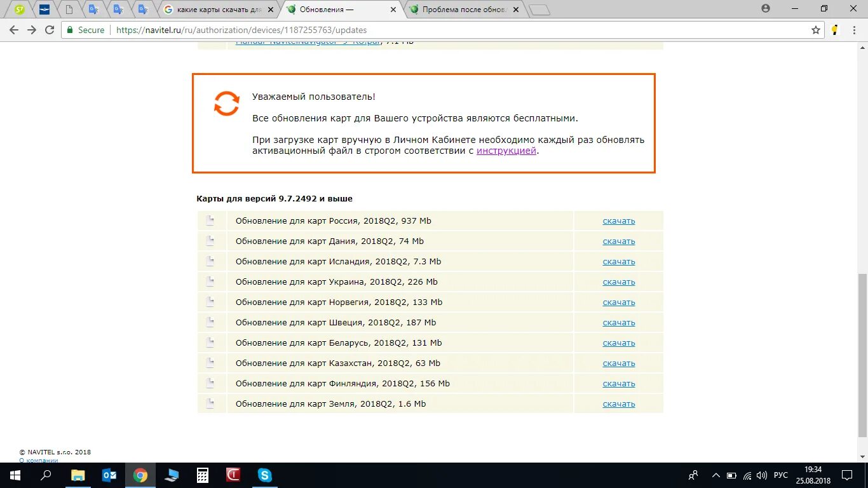868x488 pixels.
Task: Click the file icon beside the Норвегия map update
Action: coord(210,302)
